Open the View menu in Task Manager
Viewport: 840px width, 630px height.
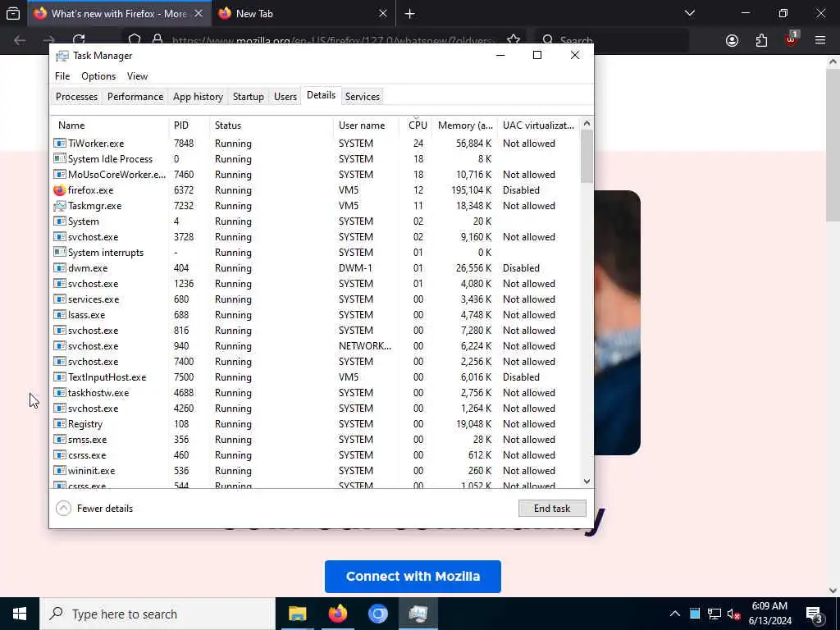pyautogui.click(x=137, y=76)
